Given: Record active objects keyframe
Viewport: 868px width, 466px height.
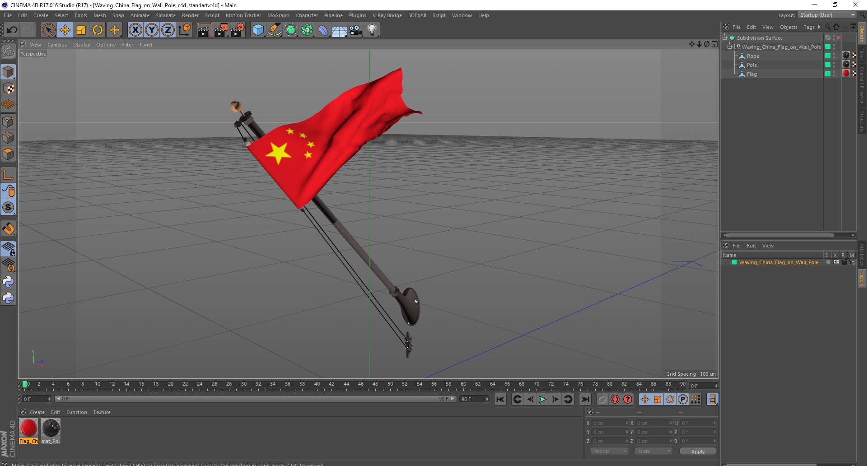Looking at the screenshot, I should pos(602,399).
